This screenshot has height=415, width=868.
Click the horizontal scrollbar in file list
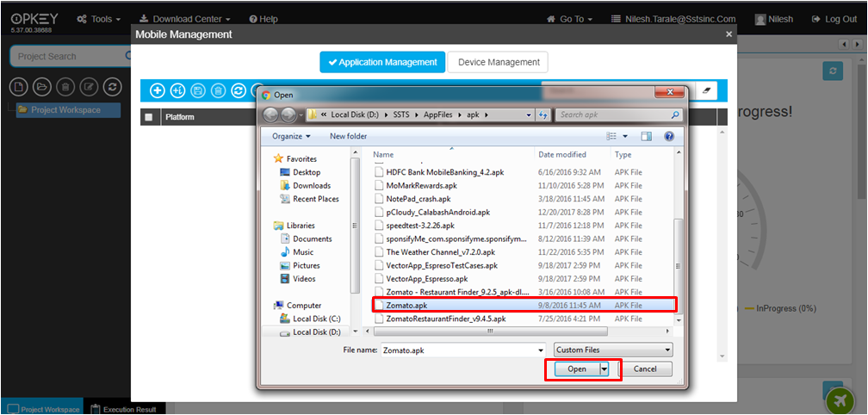click(x=491, y=331)
